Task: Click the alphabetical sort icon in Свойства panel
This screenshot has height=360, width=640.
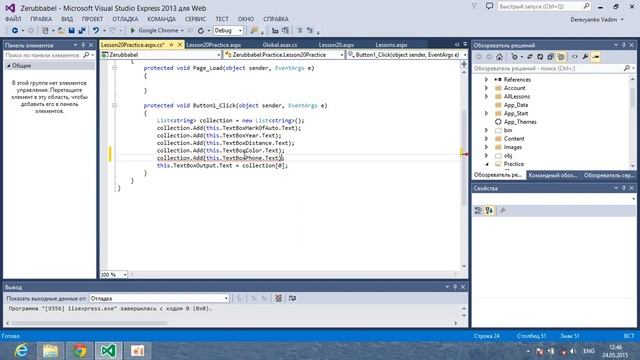Action: click(489, 211)
